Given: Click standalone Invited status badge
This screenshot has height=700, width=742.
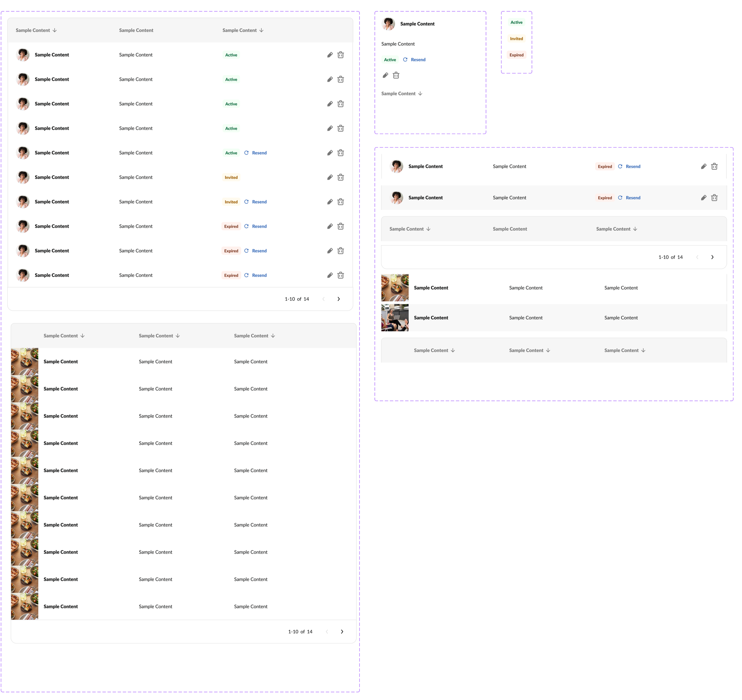Looking at the screenshot, I should (x=516, y=39).
